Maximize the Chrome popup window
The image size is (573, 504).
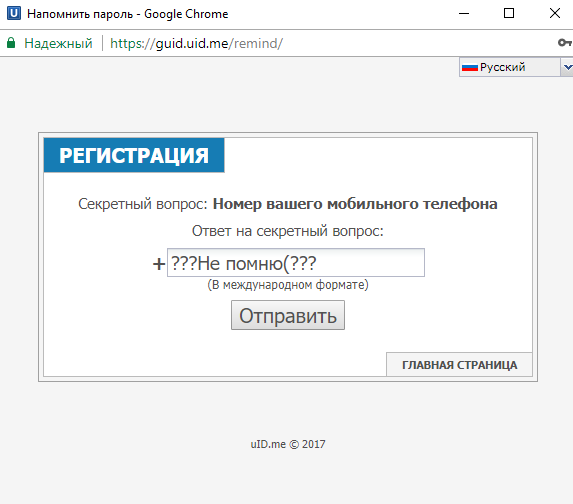(509, 14)
